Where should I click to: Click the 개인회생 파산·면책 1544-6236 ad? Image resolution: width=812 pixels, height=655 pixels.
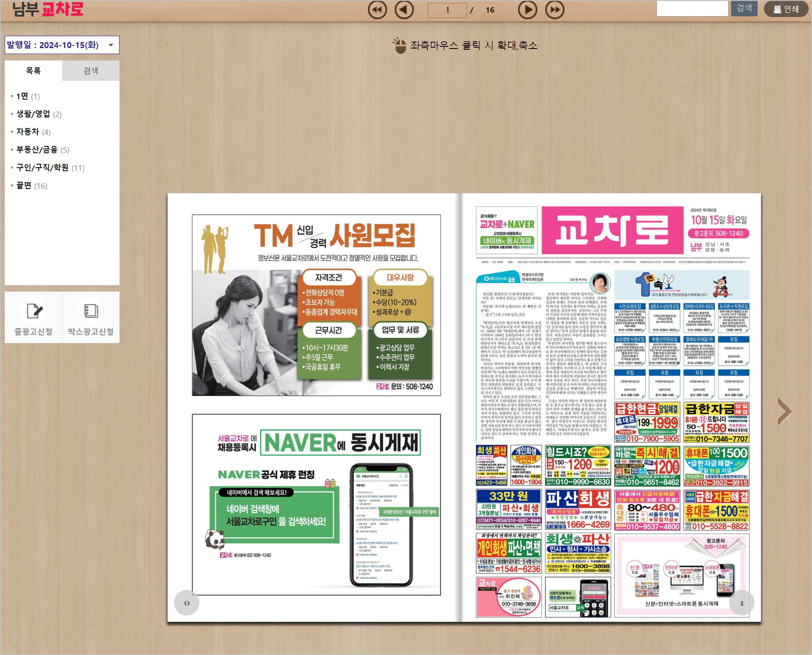(509, 553)
